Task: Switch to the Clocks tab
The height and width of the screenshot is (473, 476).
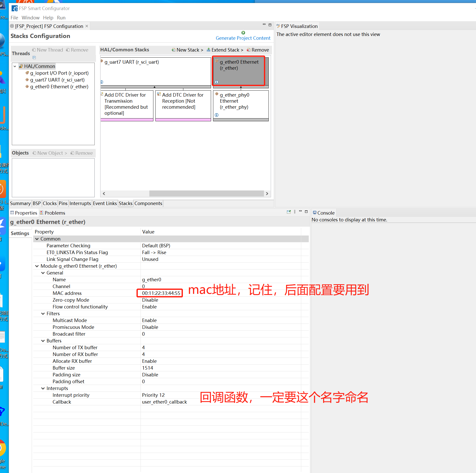Action: [x=50, y=203]
